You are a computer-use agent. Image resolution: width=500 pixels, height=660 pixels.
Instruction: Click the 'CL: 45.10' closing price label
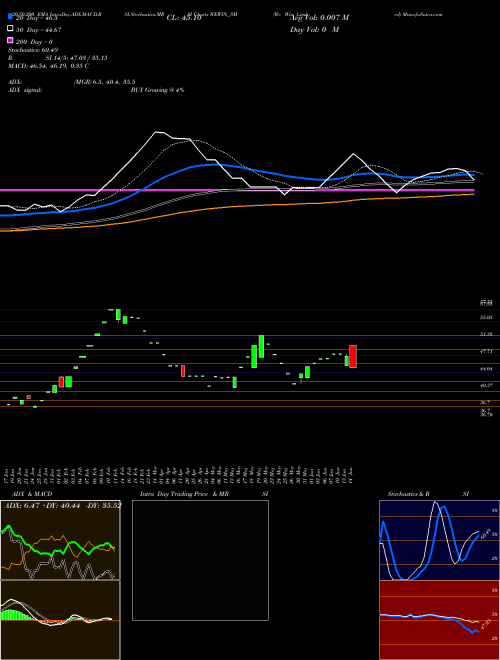(184, 18)
